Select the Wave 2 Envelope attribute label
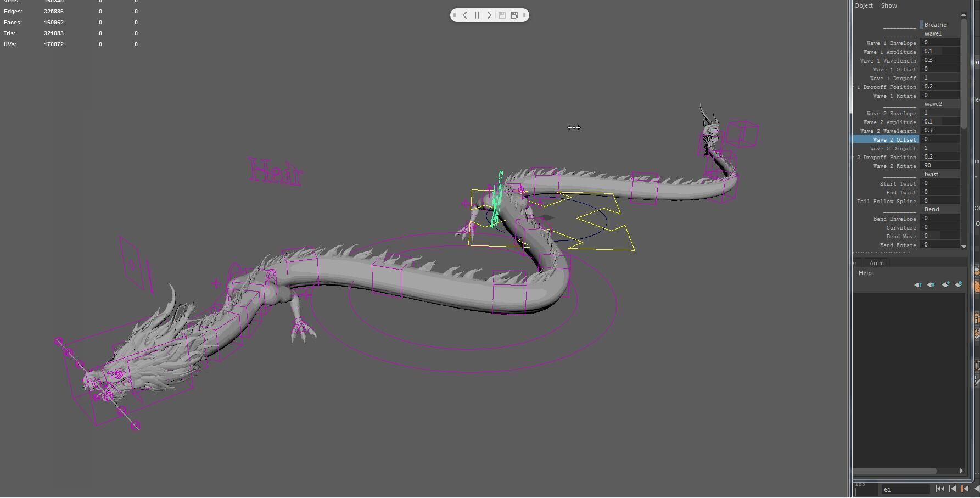Screen dimensions: 980x498 coord(891,113)
